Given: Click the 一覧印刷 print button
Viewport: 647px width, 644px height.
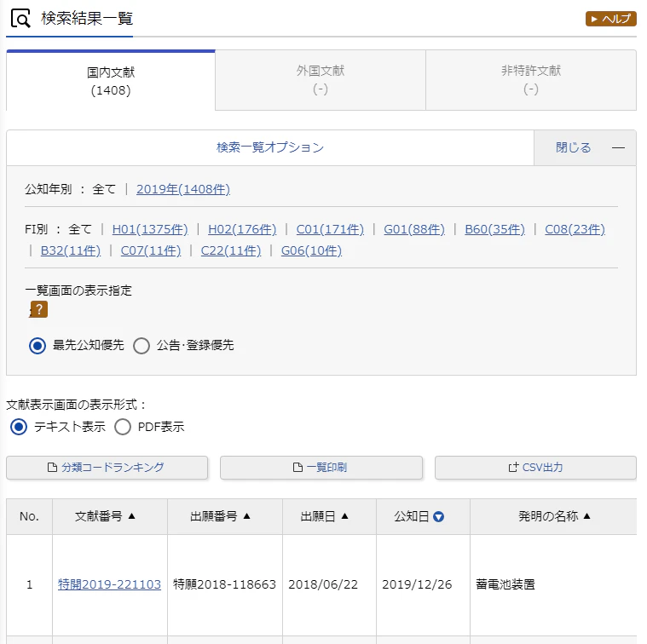Looking at the screenshot, I should tap(321, 468).
